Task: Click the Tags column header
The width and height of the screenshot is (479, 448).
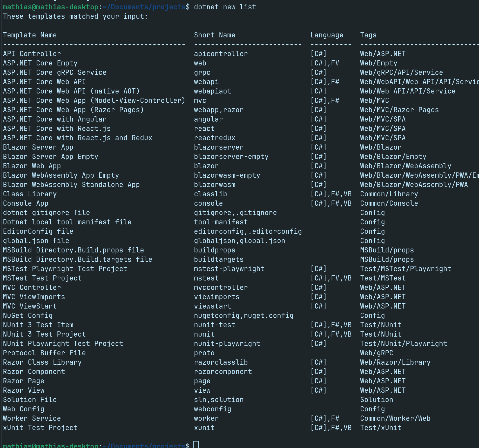Action: (368, 35)
